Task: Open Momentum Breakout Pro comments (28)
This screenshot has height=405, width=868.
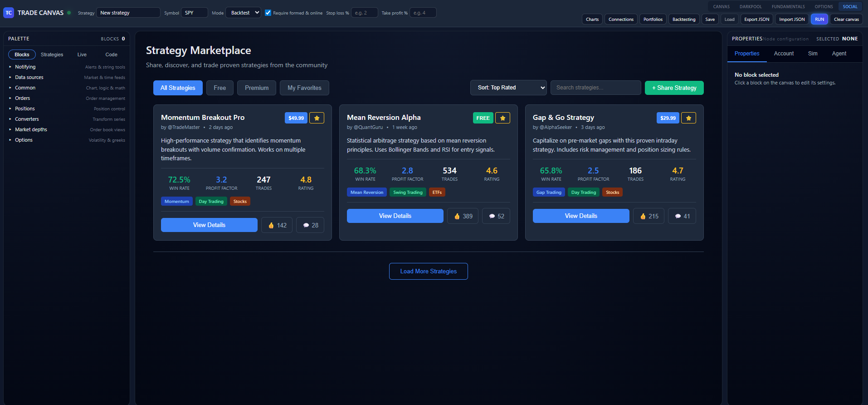Action: point(310,225)
